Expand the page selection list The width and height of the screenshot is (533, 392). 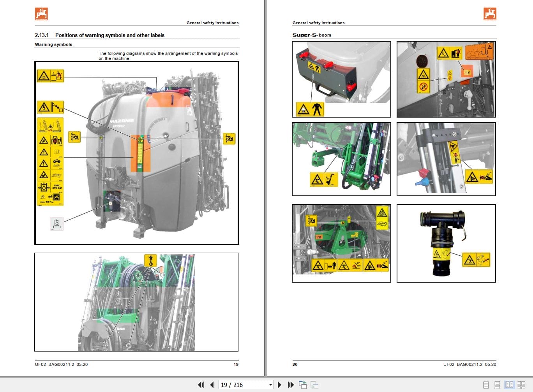[x=270, y=385]
